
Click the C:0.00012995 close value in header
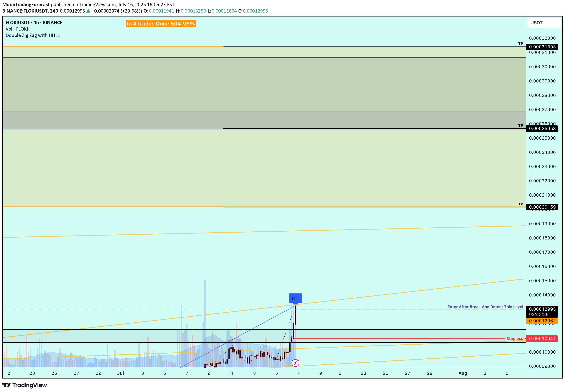[253, 11]
